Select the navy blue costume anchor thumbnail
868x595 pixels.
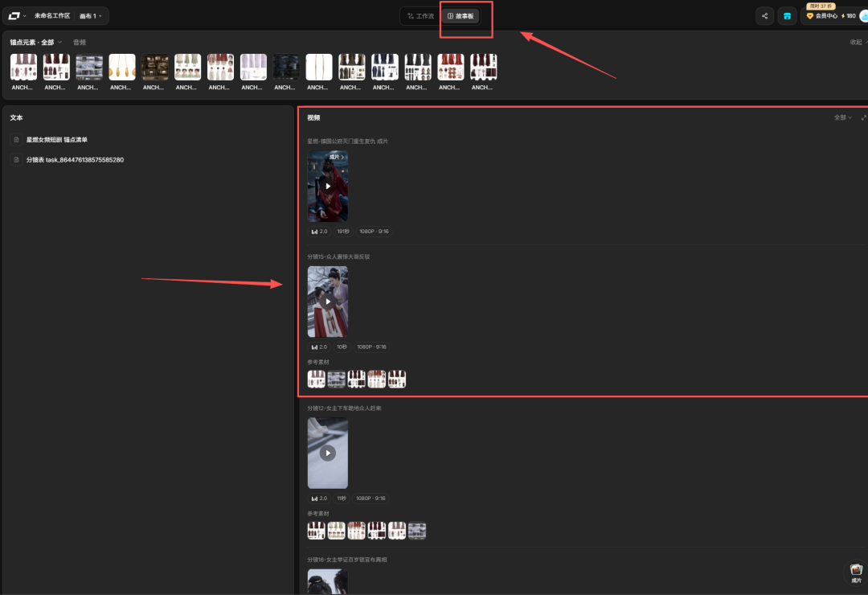pos(385,67)
